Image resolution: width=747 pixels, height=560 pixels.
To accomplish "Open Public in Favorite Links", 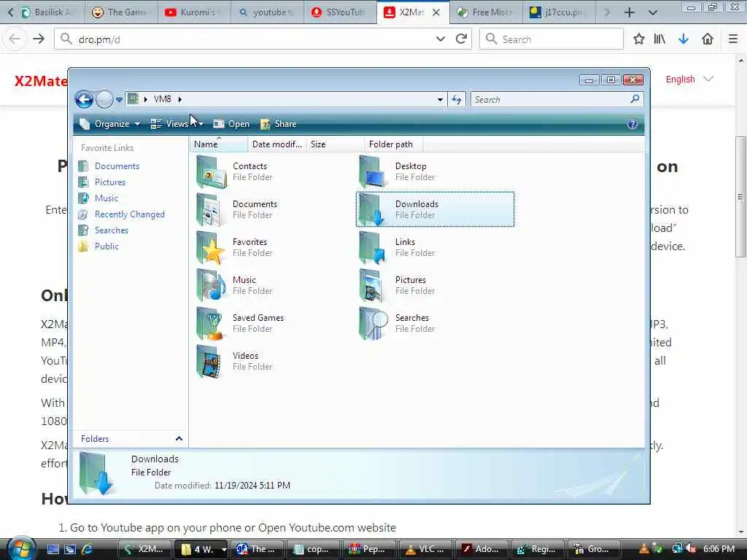I will coord(107,246).
